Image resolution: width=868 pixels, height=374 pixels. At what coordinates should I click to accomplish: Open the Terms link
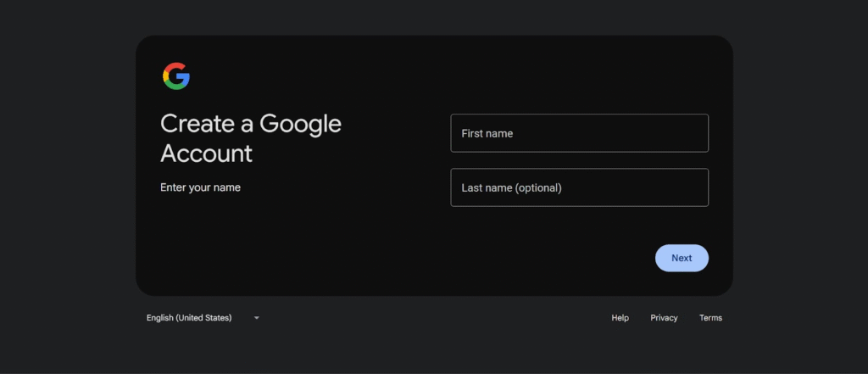point(710,317)
